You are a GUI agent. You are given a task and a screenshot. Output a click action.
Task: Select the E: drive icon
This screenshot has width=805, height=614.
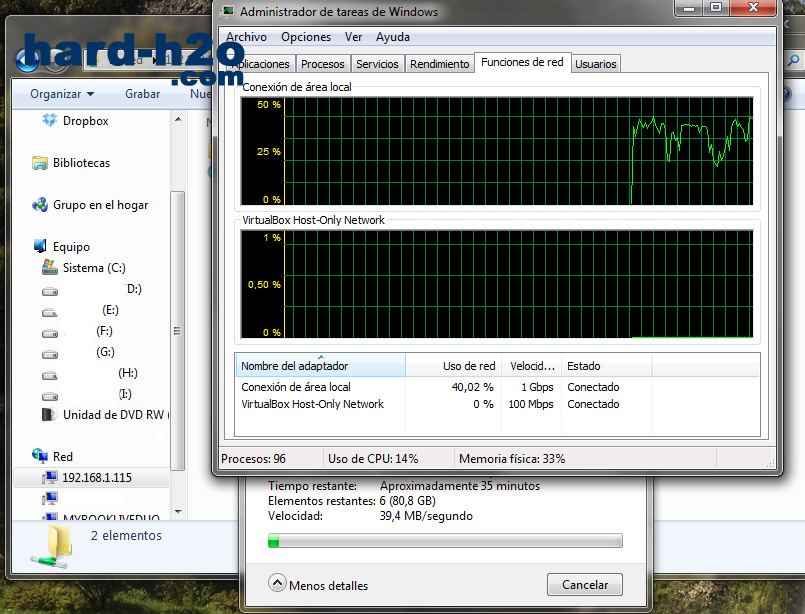(50, 312)
